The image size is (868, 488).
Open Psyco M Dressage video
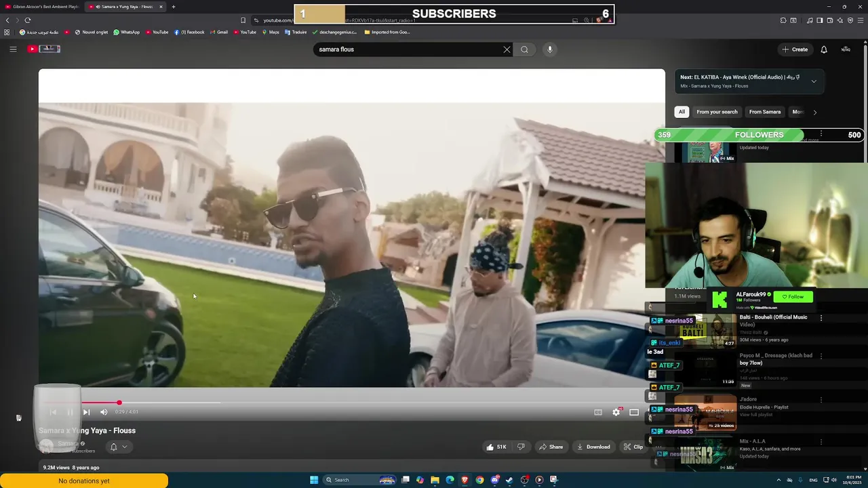point(776,359)
